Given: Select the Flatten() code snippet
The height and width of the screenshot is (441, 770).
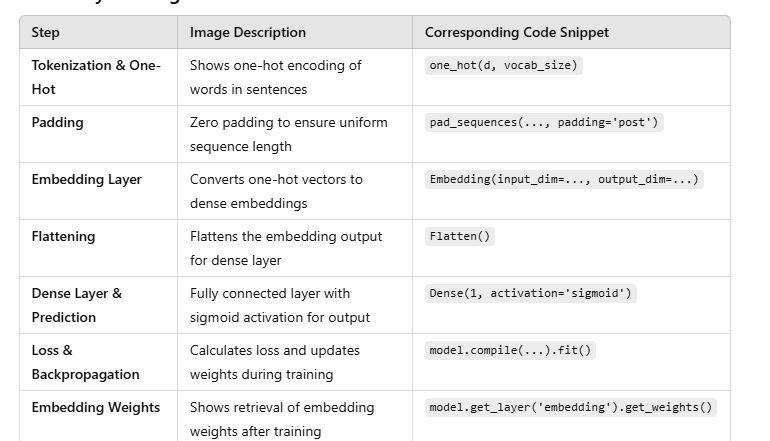Looking at the screenshot, I should [x=460, y=236].
